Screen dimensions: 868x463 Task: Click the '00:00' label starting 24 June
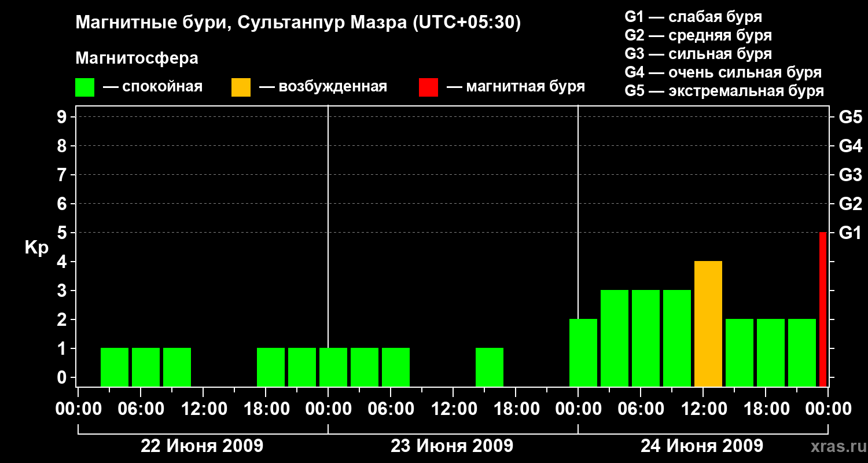point(578,409)
